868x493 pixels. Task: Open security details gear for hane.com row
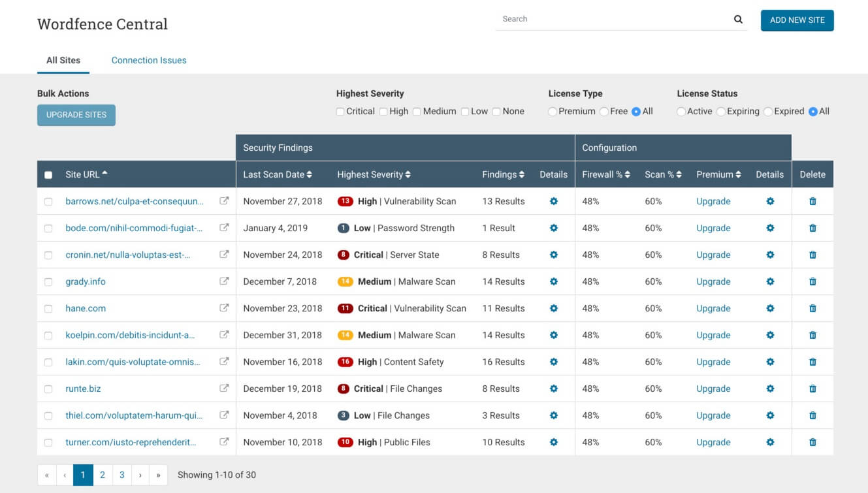click(554, 308)
